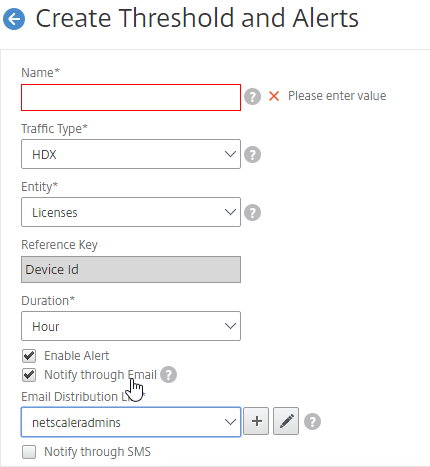Enable Notify through SMS
The image size is (430, 467).
[29, 452]
